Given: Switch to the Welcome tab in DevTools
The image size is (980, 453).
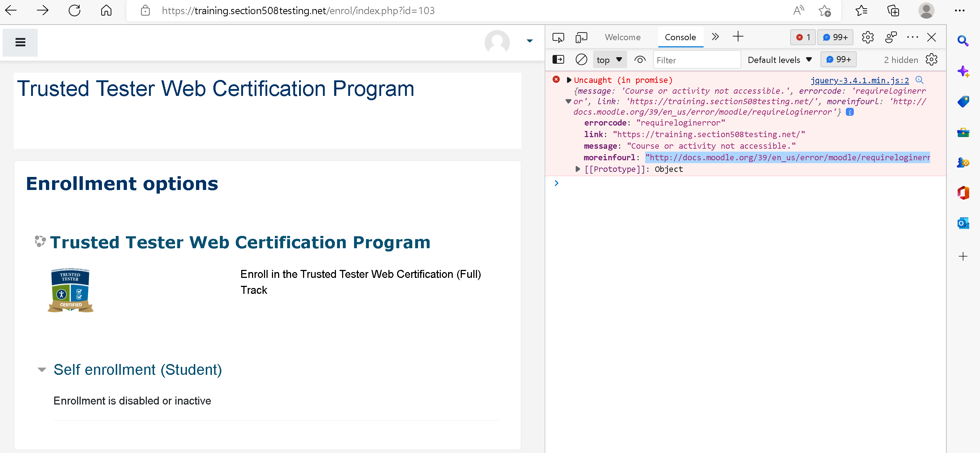Looking at the screenshot, I should point(622,37).
